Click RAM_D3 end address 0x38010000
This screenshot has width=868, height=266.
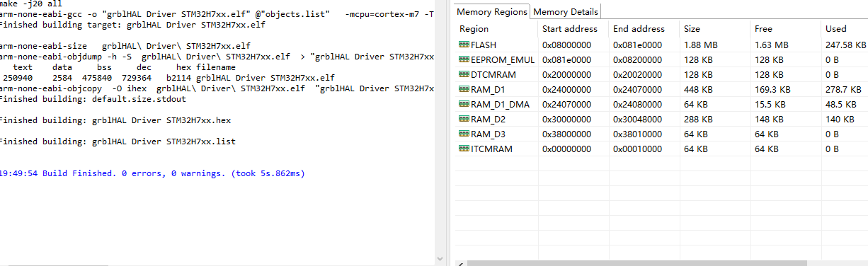click(637, 134)
